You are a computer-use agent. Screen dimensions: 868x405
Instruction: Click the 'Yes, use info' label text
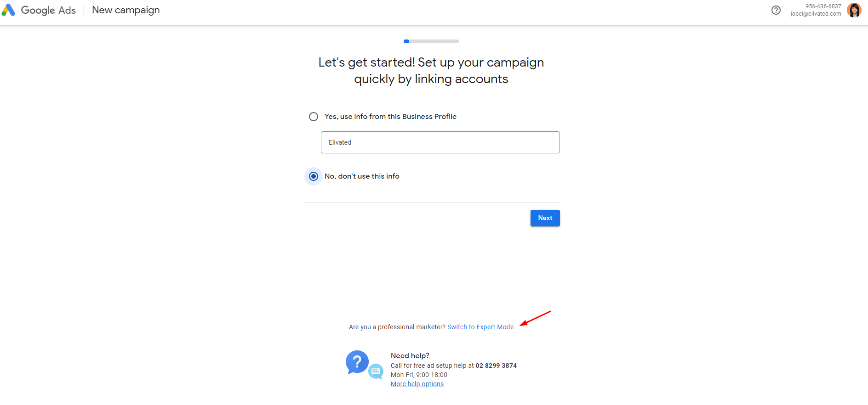point(390,117)
